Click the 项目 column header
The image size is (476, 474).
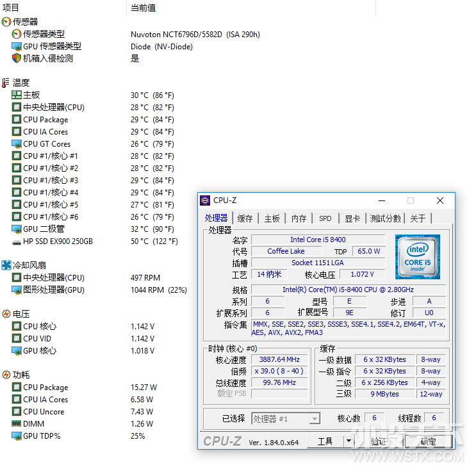click(x=10, y=8)
